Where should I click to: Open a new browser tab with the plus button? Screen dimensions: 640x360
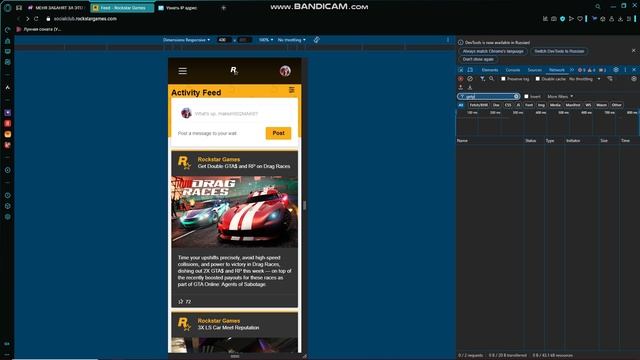point(223,8)
